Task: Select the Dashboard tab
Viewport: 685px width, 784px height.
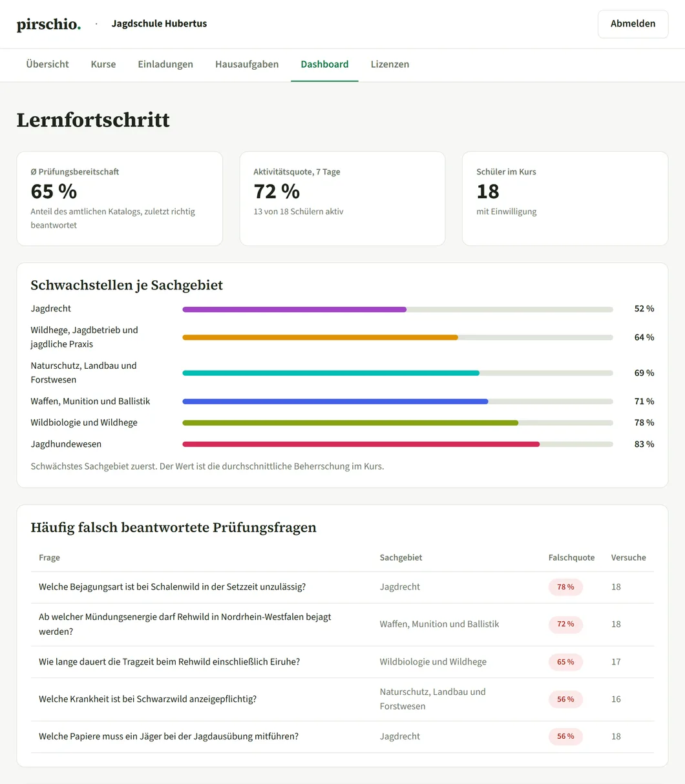Action: pyautogui.click(x=324, y=65)
